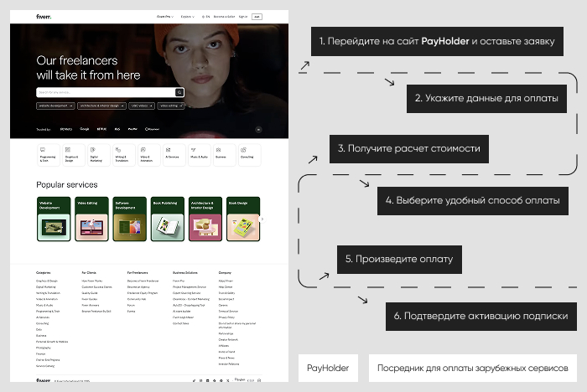
Task: Click the Sign in link
Action: [243, 17]
